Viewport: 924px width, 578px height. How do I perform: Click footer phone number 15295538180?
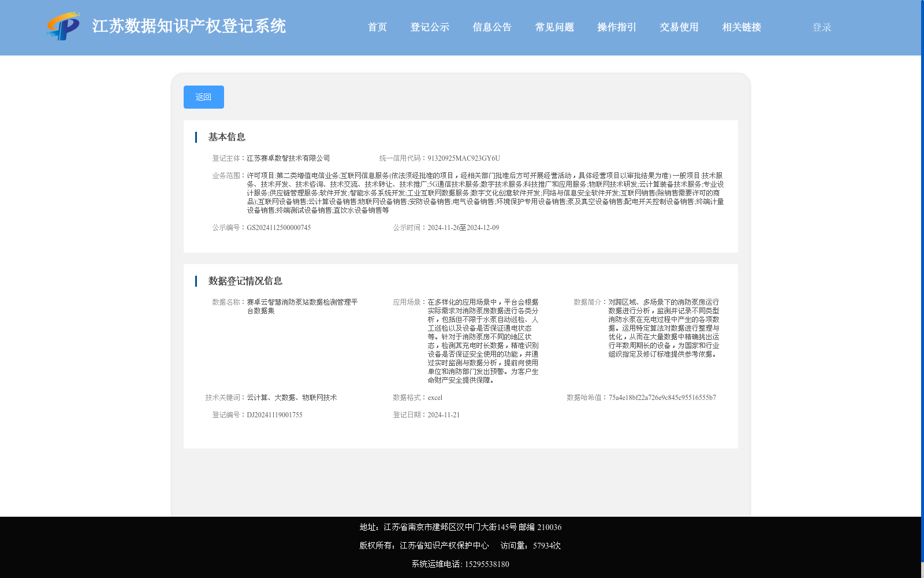coord(487,564)
